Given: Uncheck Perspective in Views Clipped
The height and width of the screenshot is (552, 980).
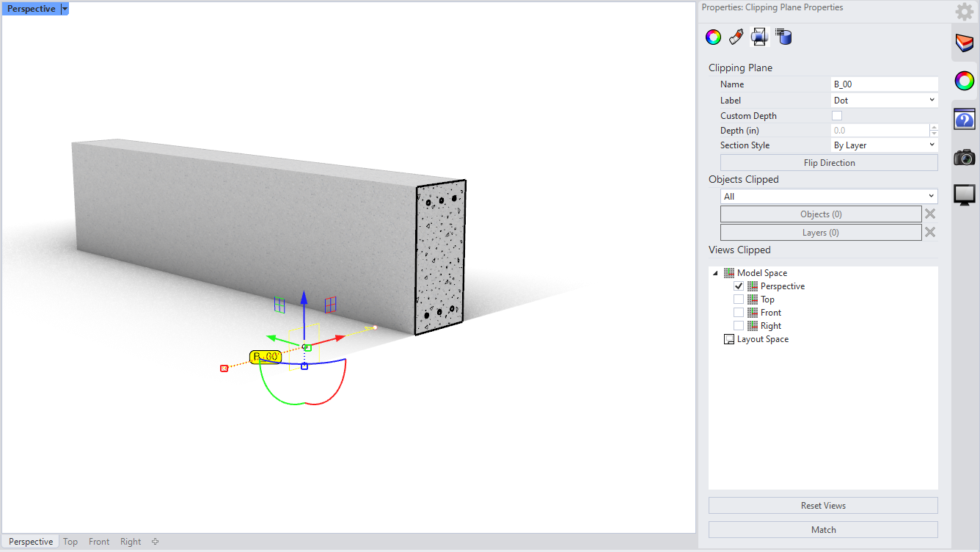Looking at the screenshot, I should click(x=739, y=286).
